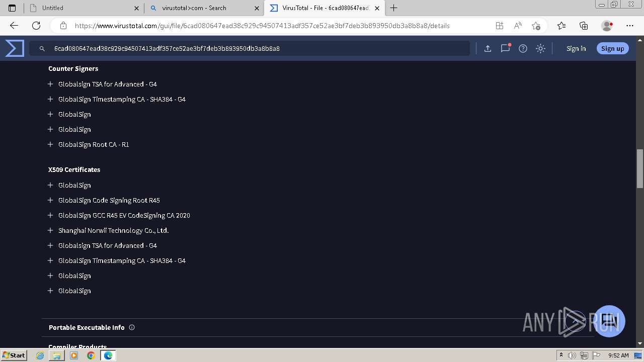Open the browser settings and more menu

pos(630,26)
